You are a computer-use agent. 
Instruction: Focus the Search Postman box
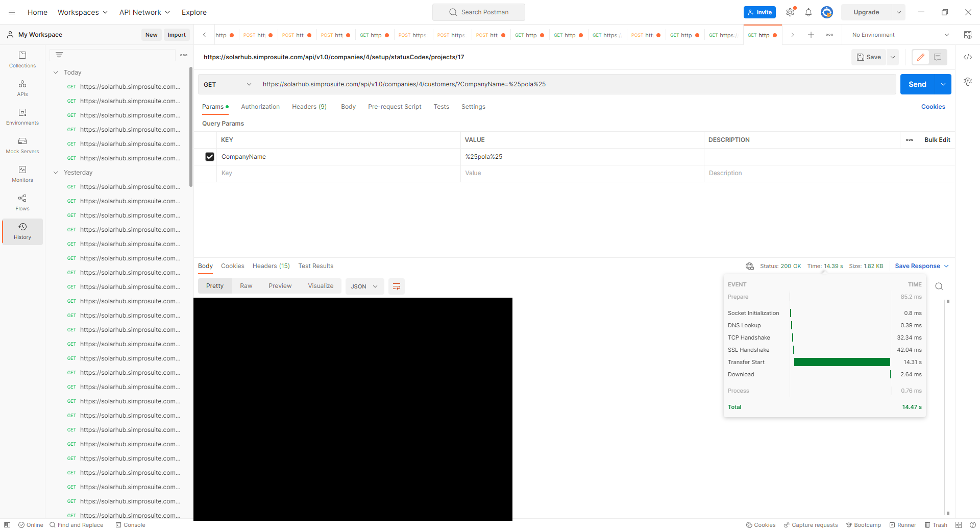(479, 12)
